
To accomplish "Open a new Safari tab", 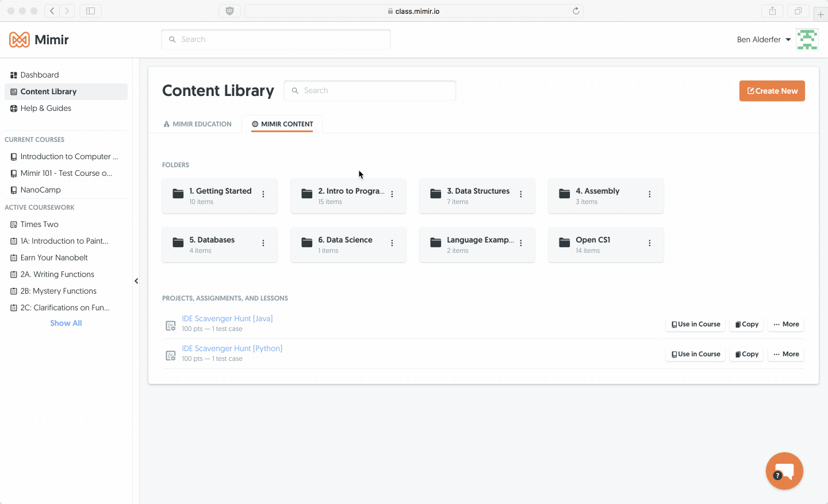I will point(821,14).
